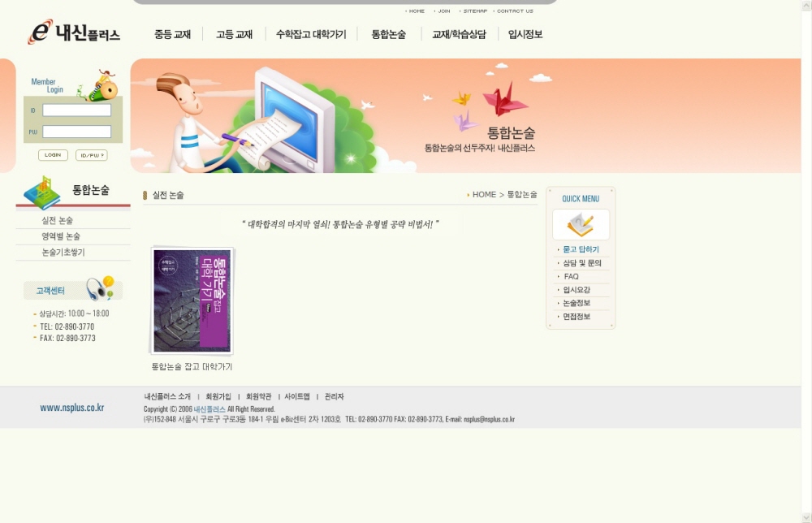Screen dimensions: 812x523
Task: Click the e내신플러스 logo
Action: pyautogui.click(x=74, y=32)
